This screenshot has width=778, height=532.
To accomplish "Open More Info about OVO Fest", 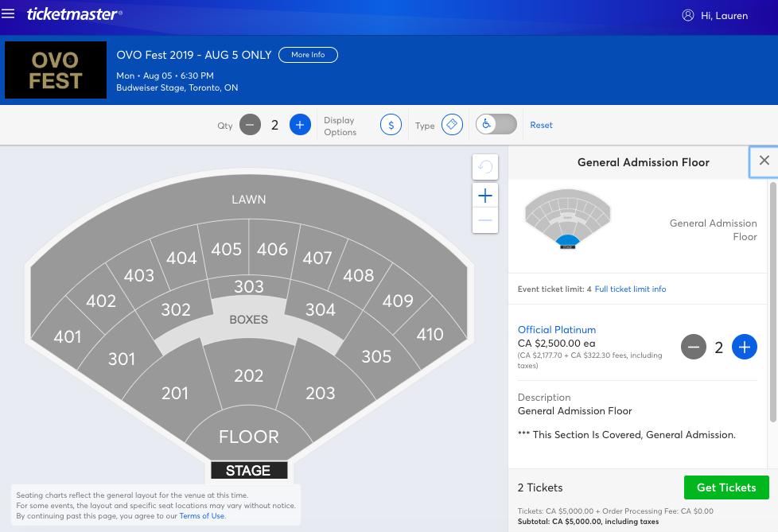I will pos(308,55).
